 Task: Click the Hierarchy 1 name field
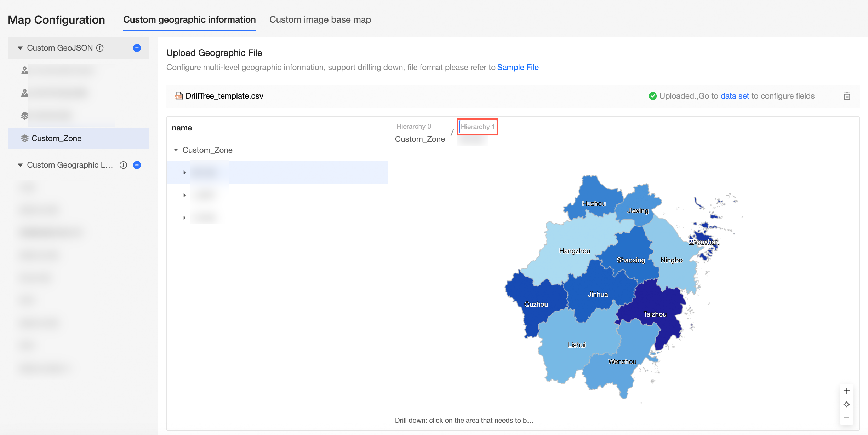pyautogui.click(x=477, y=127)
